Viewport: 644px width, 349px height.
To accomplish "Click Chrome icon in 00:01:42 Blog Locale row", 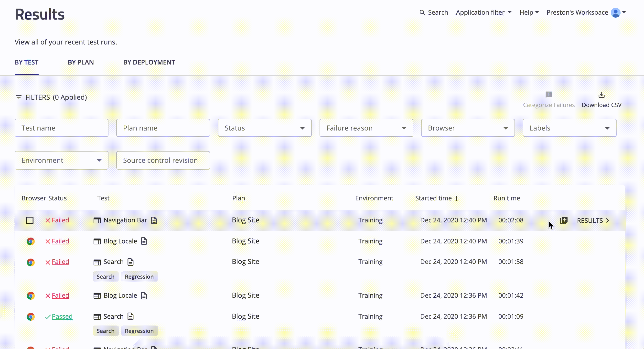I will [x=31, y=296].
